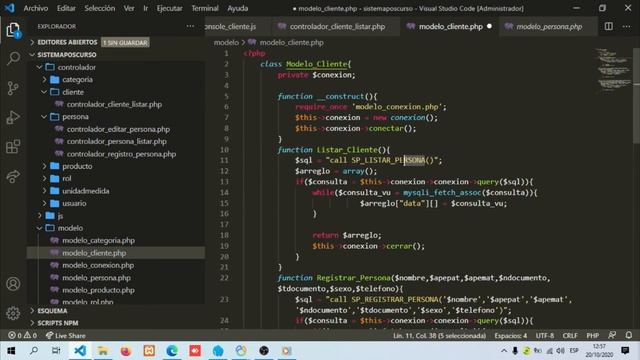Expand the js folder
This screenshot has width=640, height=360.
pos(60,216)
